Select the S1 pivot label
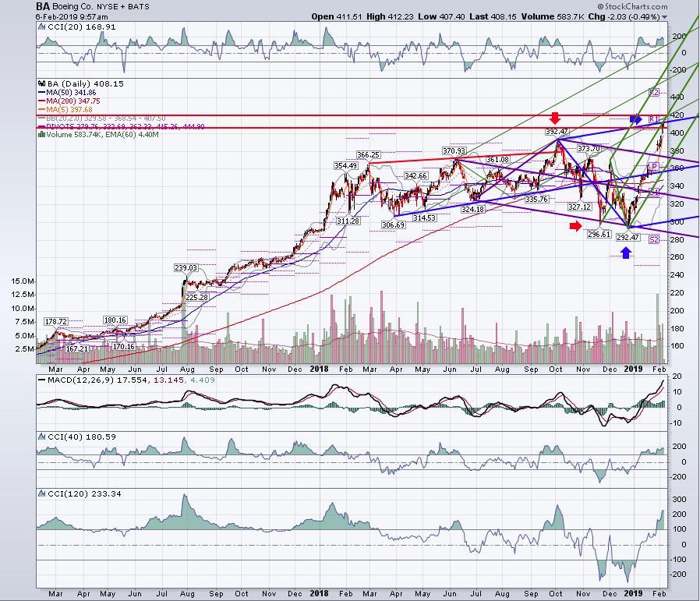 coord(653,192)
